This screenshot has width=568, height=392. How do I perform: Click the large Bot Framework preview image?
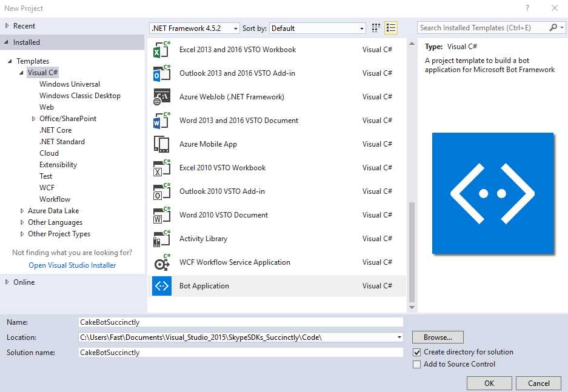pyautogui.click(x=493, y=193)
